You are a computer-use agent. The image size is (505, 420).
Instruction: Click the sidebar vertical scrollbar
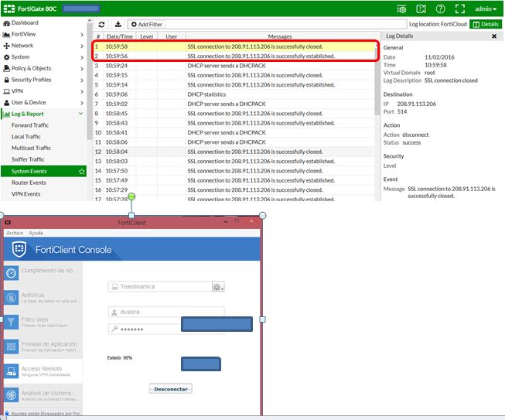pos(89,80)
